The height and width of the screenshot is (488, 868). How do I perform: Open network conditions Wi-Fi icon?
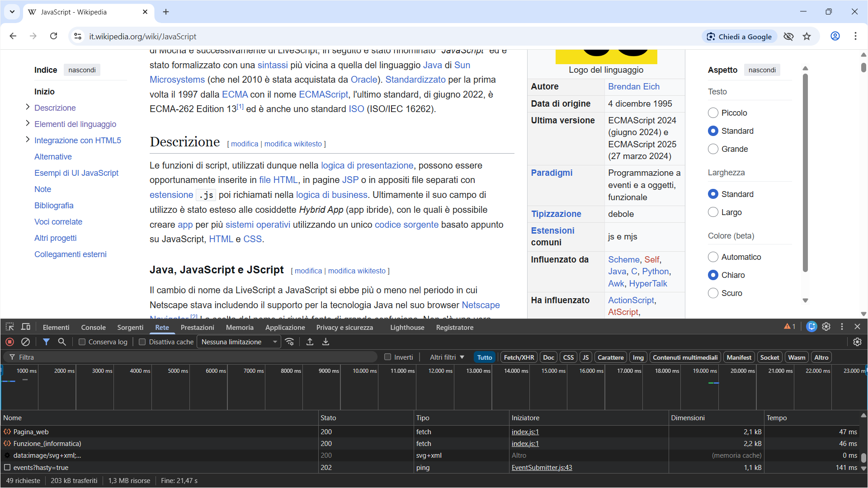coord(290,342)
